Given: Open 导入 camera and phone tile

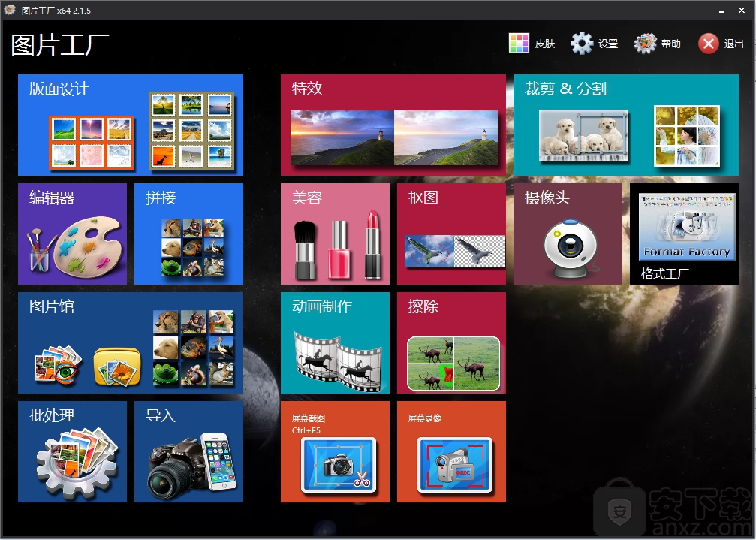Looking at the screenshot, I should 188,452.
